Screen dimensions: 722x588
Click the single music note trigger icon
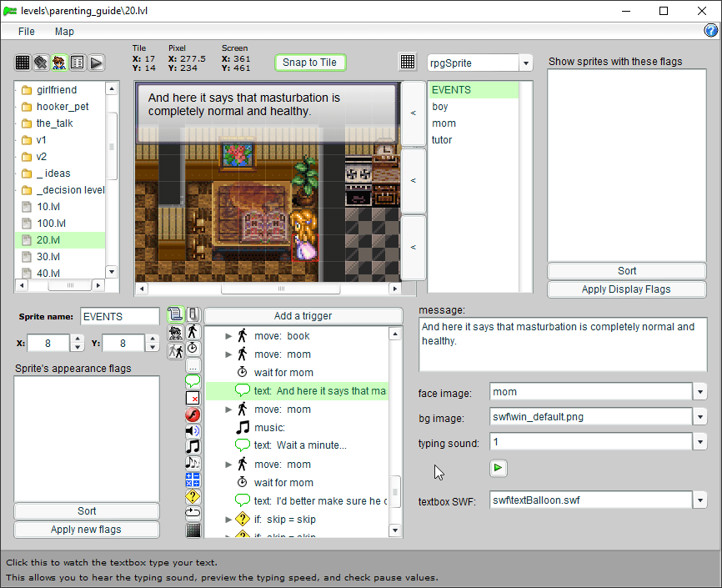tap(193, 446)
